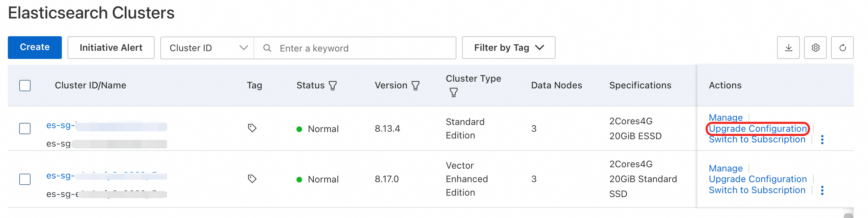Open more actions for Vector Enhanced cluster

pyautogui.click(x=822, y=191)
